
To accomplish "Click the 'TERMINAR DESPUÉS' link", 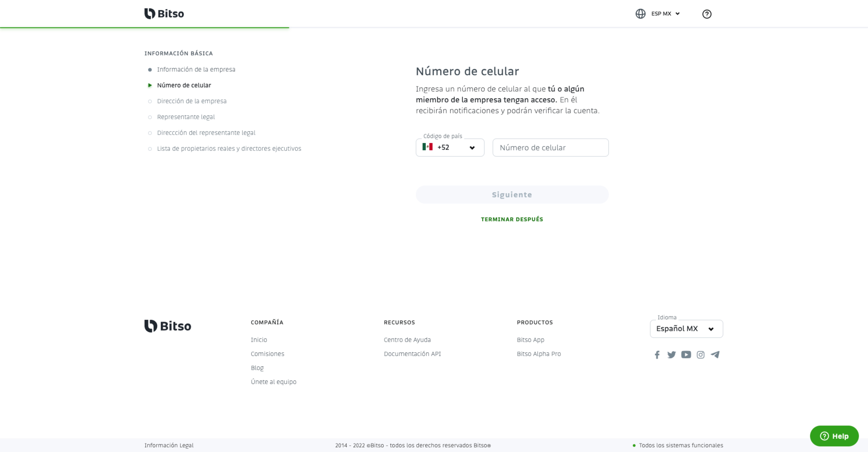I will (512, 219).
